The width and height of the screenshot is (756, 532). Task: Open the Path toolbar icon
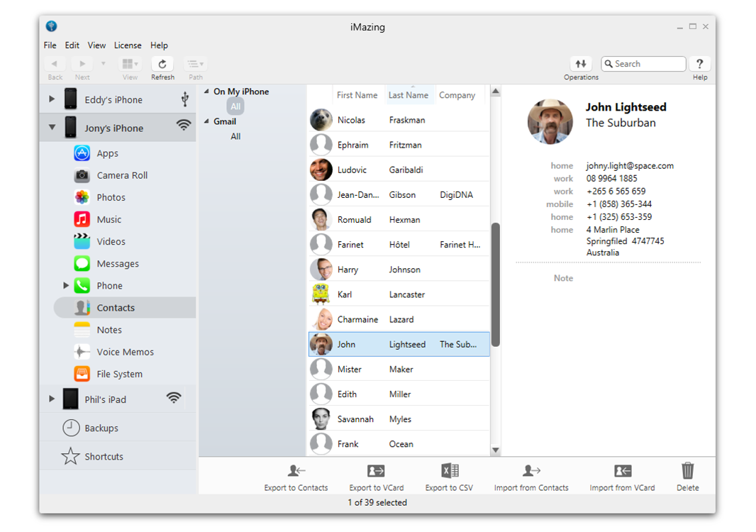[195, 64]
